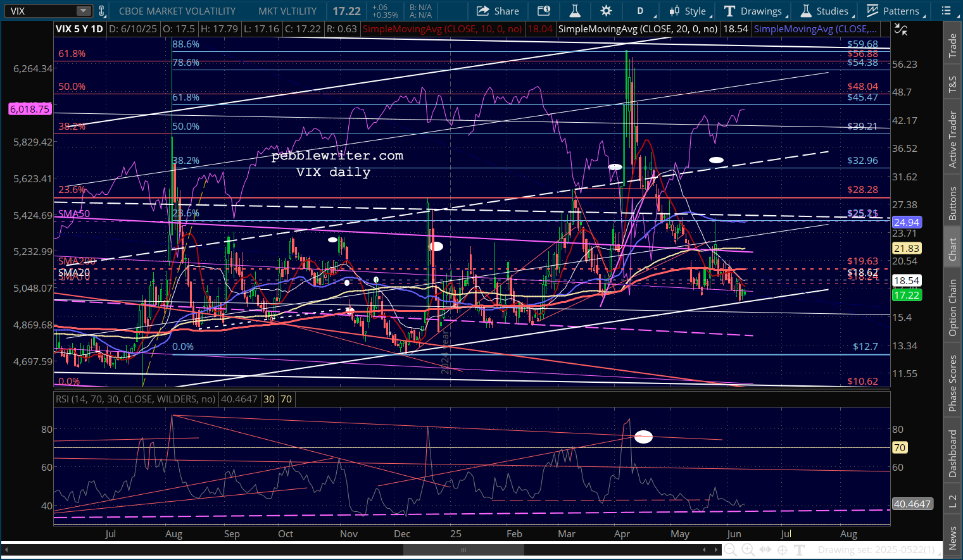The image size is (963, 560).
Task: Open the flask quick-study icon in toolbar
Action: 575,11
